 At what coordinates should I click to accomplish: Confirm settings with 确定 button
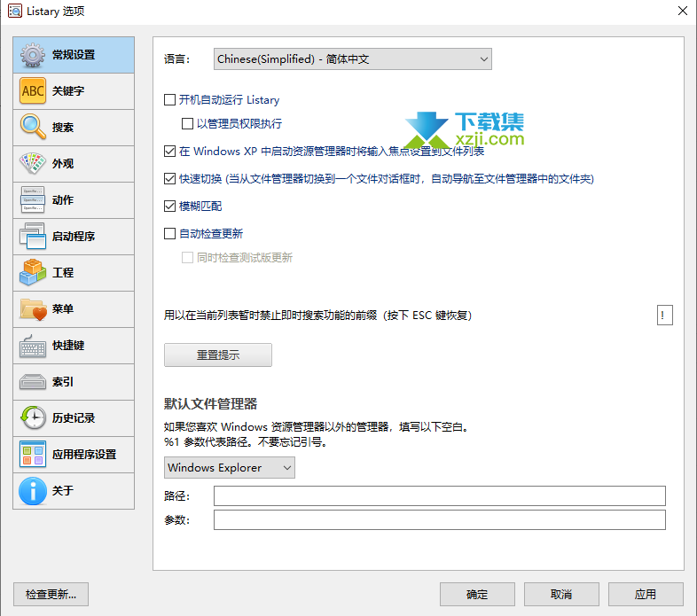477,595
